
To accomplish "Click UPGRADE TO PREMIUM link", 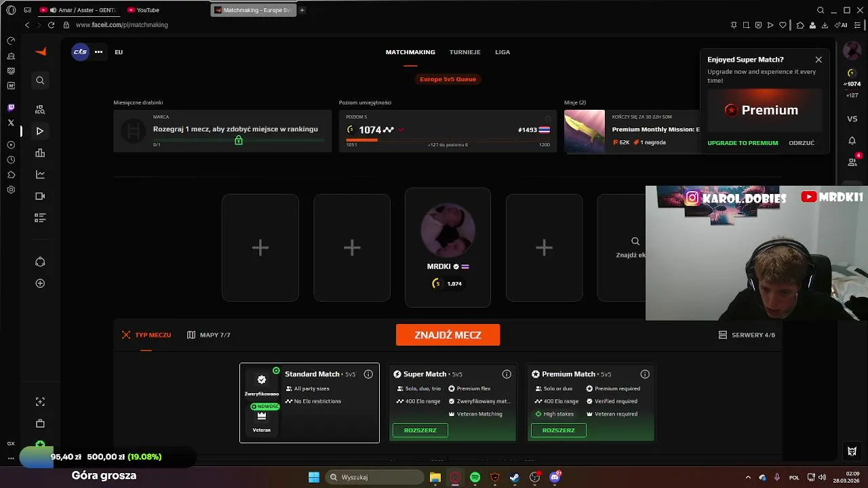I will coord(743,143).
